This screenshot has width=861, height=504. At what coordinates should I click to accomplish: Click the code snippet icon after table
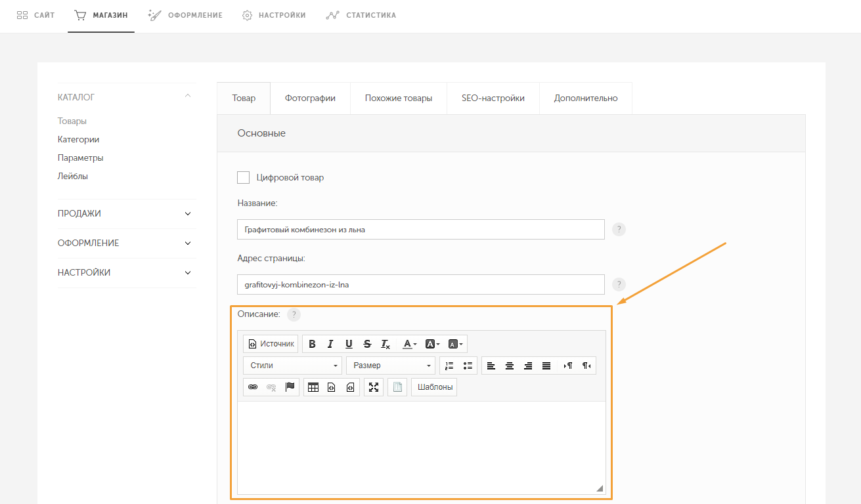point(332,387)
